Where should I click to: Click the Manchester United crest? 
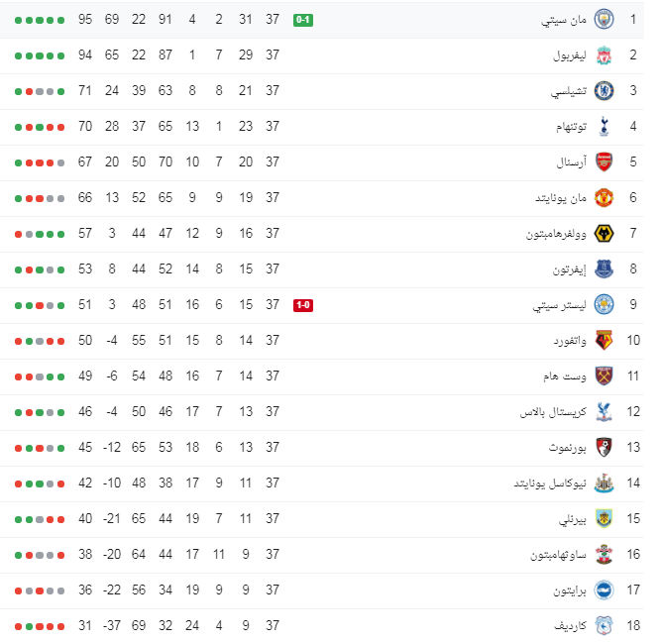point(604,198)
